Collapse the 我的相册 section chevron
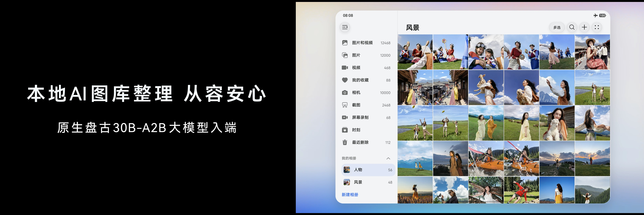Screen dimensions: 644x215 pos(388,158)
